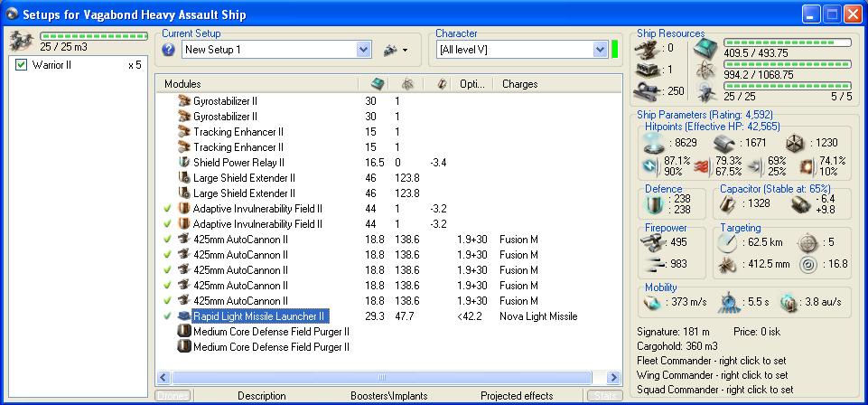
Task: Open the Current Setup dropdown
Action: point(364,50)
